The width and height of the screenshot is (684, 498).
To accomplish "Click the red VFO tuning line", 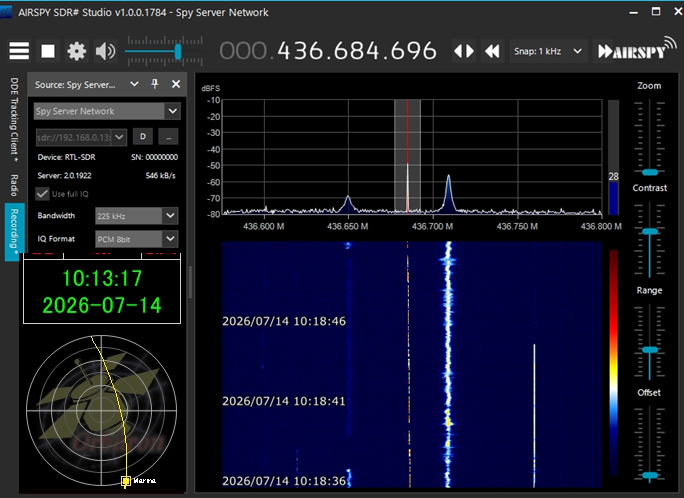I will (x=407, y=131).
